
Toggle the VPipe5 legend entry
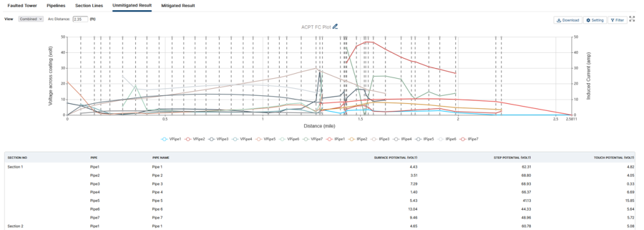click(265, 139)
